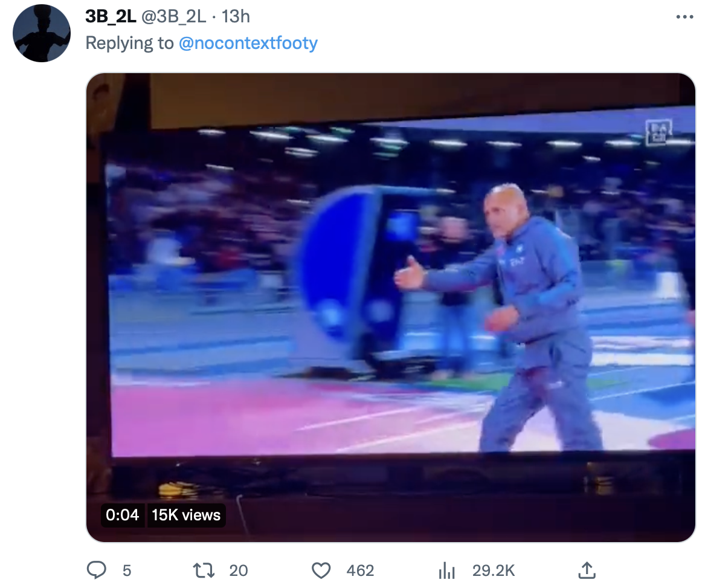Open the 13h timestamp permalink
The image size is (708, 588).
(236, 17)
